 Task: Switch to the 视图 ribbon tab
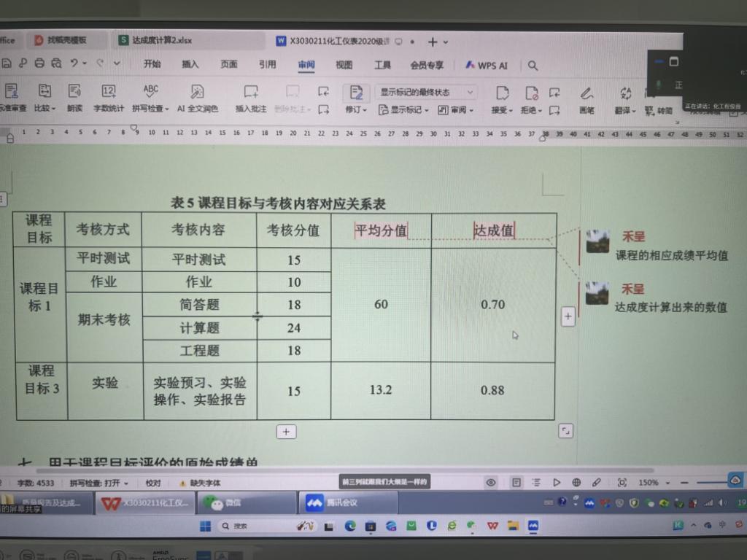coord(344,65)
